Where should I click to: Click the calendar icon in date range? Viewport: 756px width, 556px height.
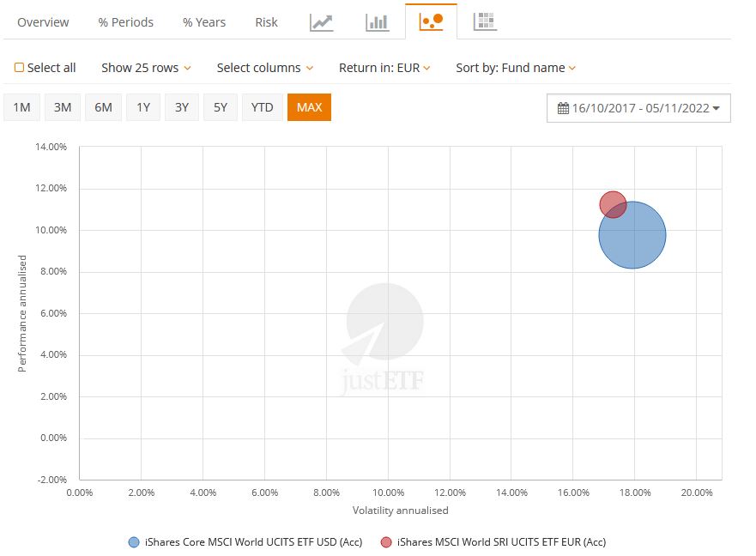point(563,108)
